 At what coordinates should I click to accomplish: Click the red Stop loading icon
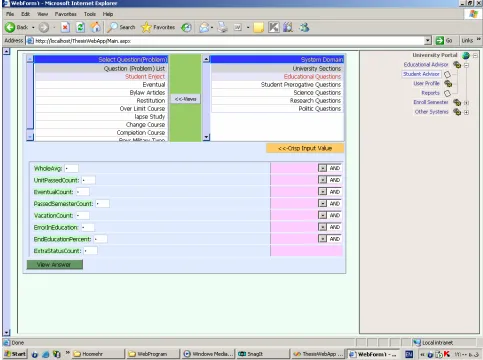pos(65,27)
